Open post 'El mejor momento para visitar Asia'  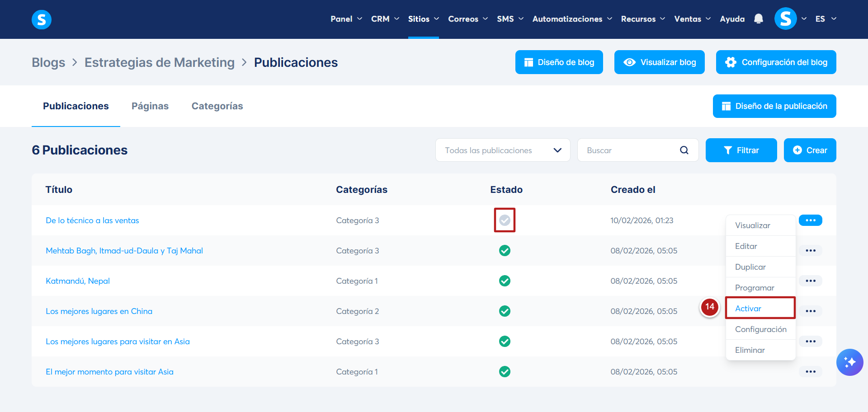[x=109, y=372]
